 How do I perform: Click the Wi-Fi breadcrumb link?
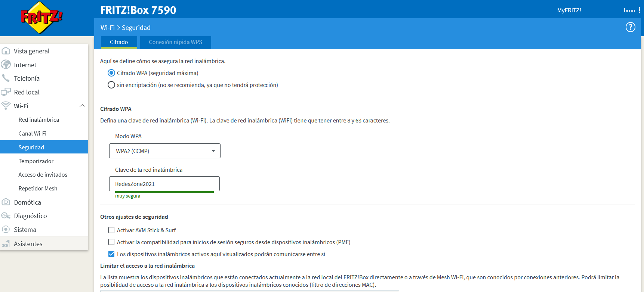(x=108, y=28)
